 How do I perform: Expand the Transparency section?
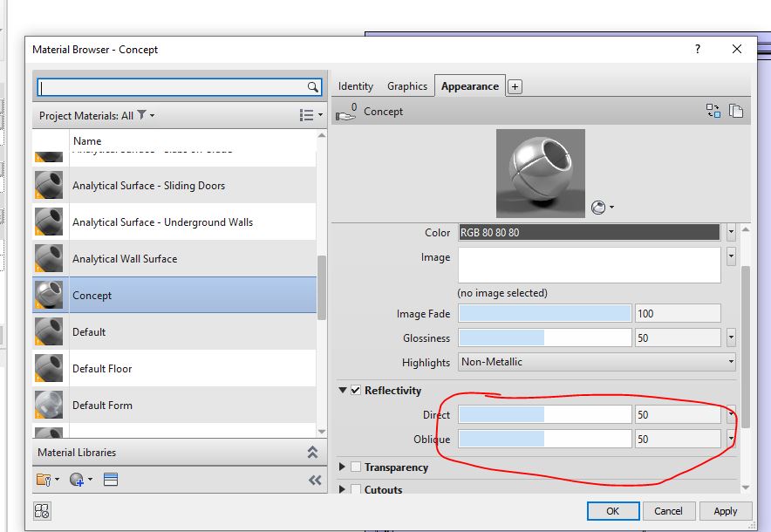(340, 467)
